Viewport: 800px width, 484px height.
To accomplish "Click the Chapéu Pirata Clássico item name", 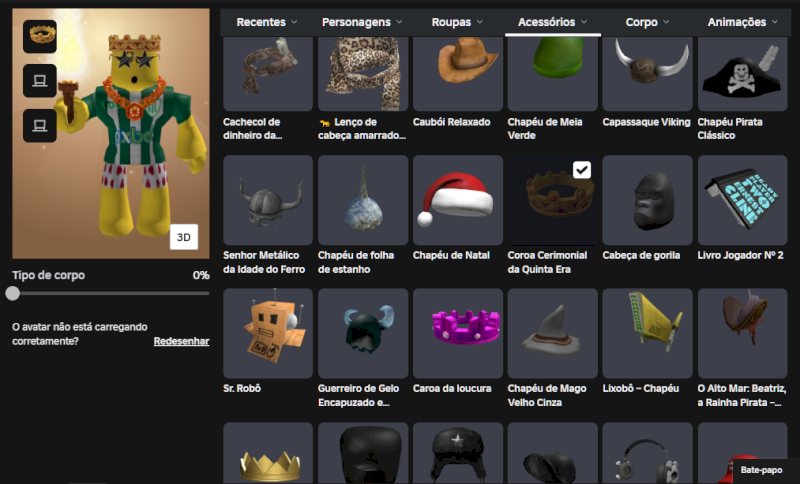I will coord(730,129).
